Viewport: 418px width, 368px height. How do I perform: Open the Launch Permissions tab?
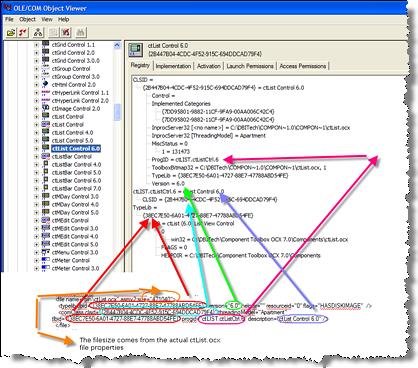[250, 66]
